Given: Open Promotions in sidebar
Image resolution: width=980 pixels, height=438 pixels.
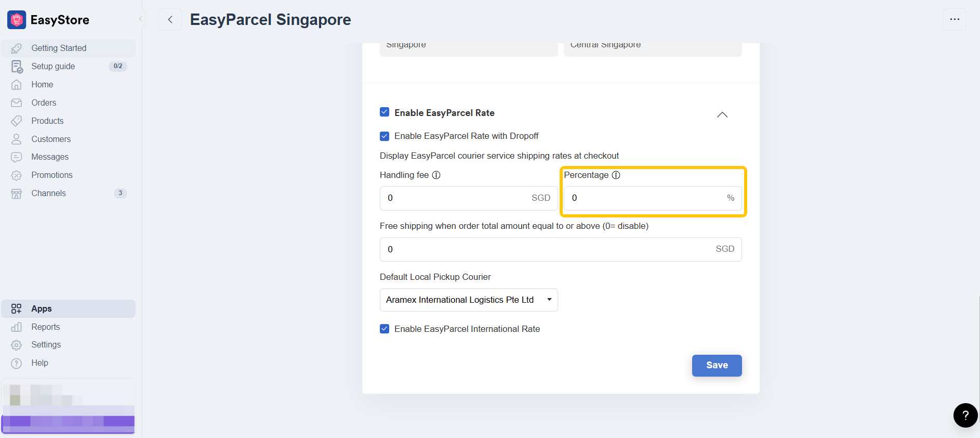Looking at the screenshot, I should 69,175.
